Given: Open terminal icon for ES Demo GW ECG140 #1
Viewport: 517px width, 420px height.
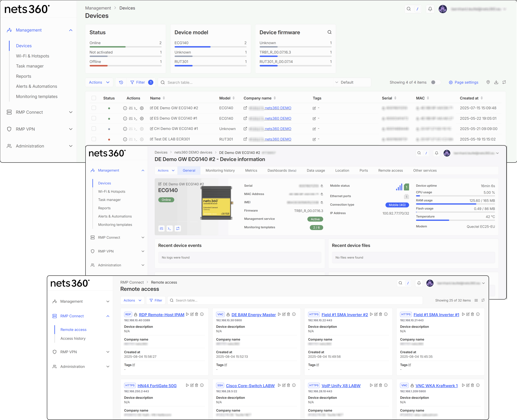Looking at the screenshot, I should tap(135, 118).
